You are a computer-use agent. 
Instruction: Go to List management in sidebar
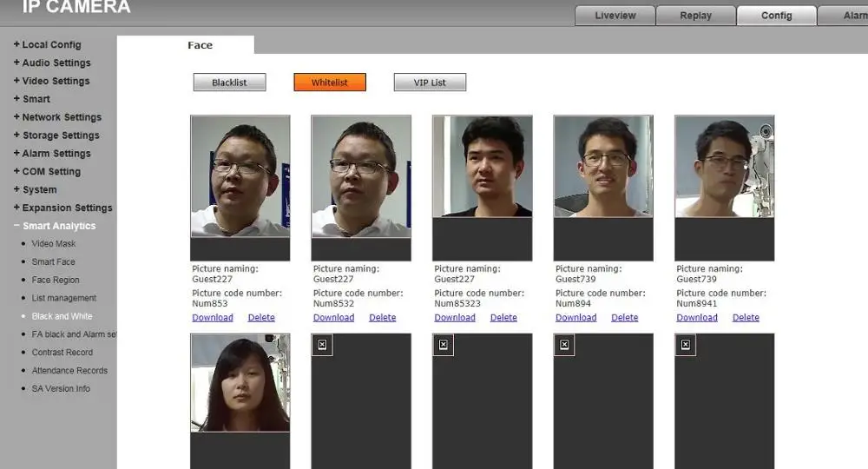(64, 298)
